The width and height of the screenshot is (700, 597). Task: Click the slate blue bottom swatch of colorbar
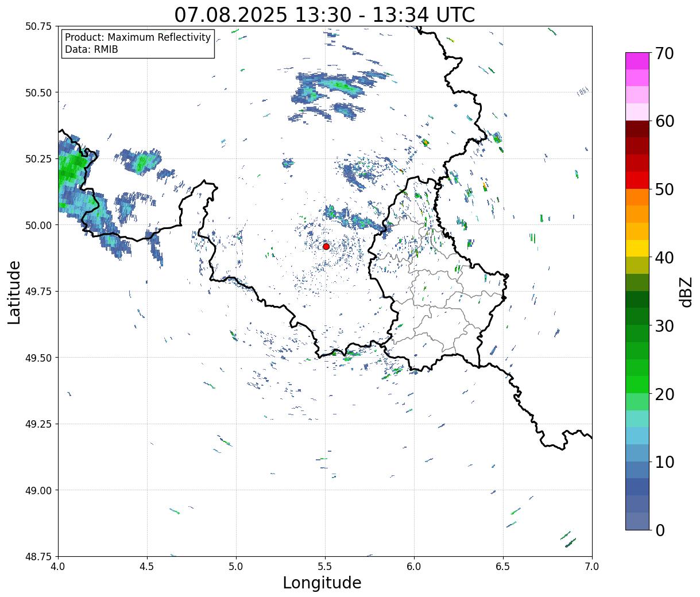point(637,521)
